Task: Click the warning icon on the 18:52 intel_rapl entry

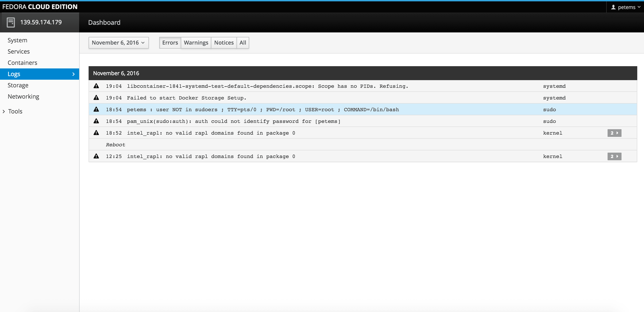Action: coord(96,133)
